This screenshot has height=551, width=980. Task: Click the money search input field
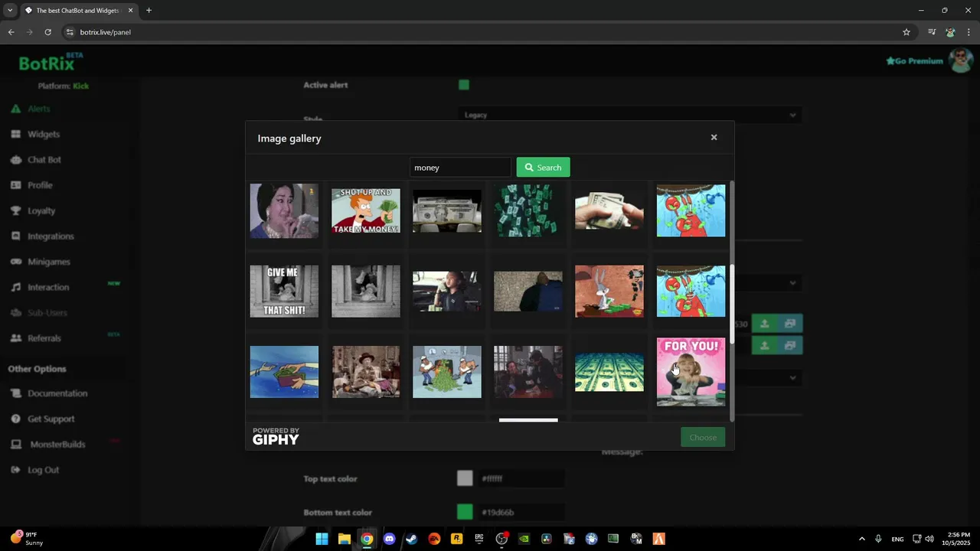[x=460, y=168]
